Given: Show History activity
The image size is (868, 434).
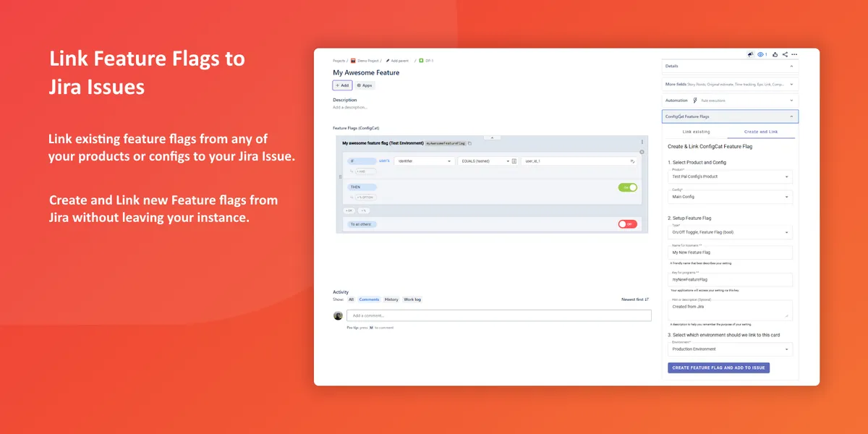Looking at the screenshot, I should [x=391, y=299].
